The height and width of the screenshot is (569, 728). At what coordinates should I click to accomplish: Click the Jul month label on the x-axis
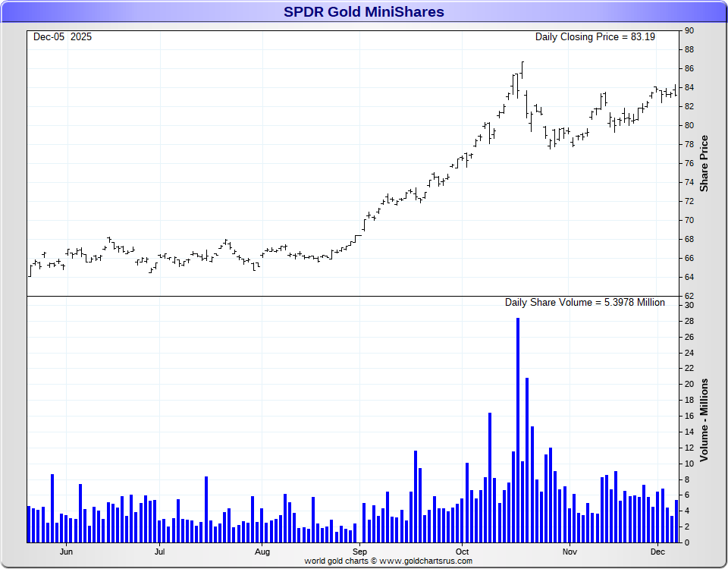coord(160,552)
